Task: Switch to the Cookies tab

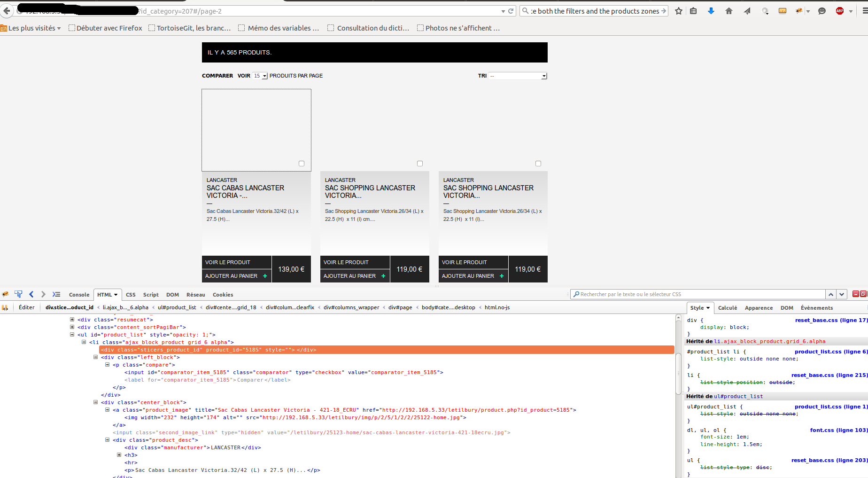Action: pyautogui.click(x=223, y=295)
